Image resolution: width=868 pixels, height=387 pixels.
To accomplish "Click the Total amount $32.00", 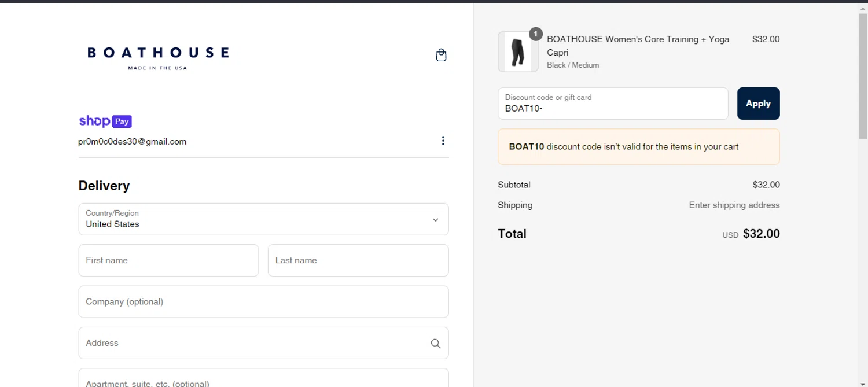I will point(761,234).
